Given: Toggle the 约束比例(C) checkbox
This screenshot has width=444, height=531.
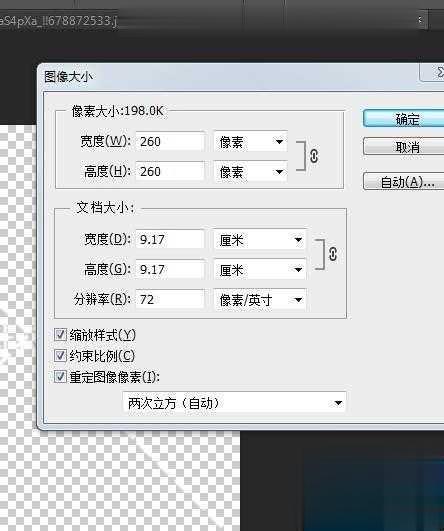Looking at the screenshot, I should coord(60,356).
